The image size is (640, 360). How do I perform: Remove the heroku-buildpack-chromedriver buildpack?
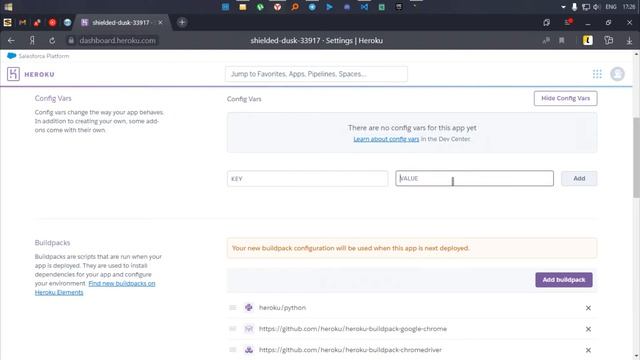coord(588,350)
